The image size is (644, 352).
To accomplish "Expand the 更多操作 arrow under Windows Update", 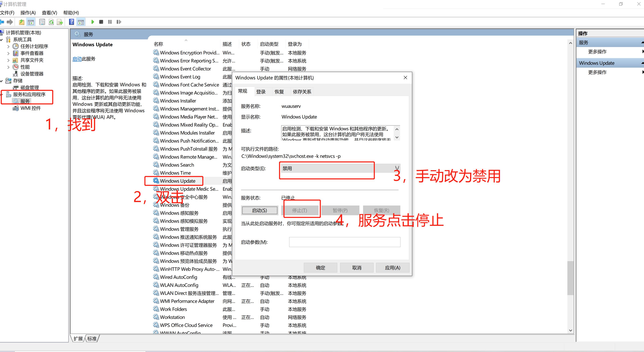I will coord(642,72).
